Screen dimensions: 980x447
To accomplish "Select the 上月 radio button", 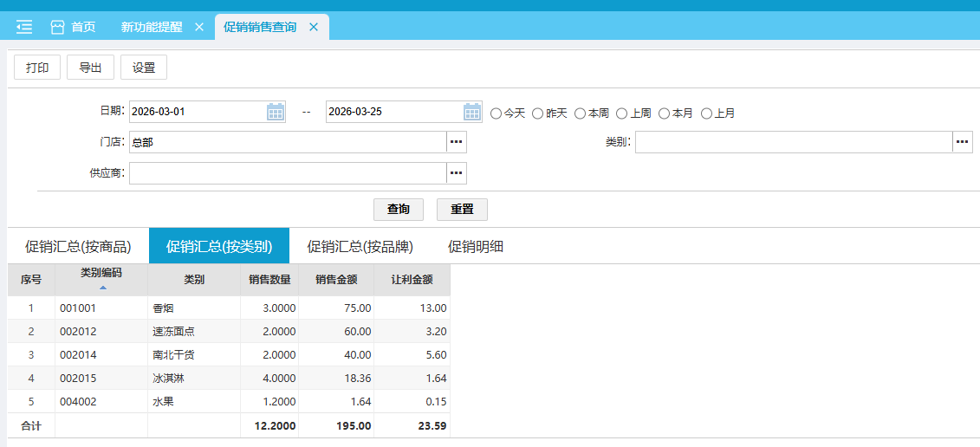I will point(706,113).
